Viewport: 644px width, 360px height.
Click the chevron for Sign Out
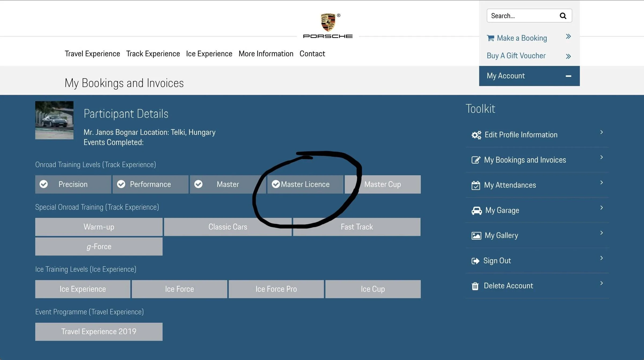(602, 258)
